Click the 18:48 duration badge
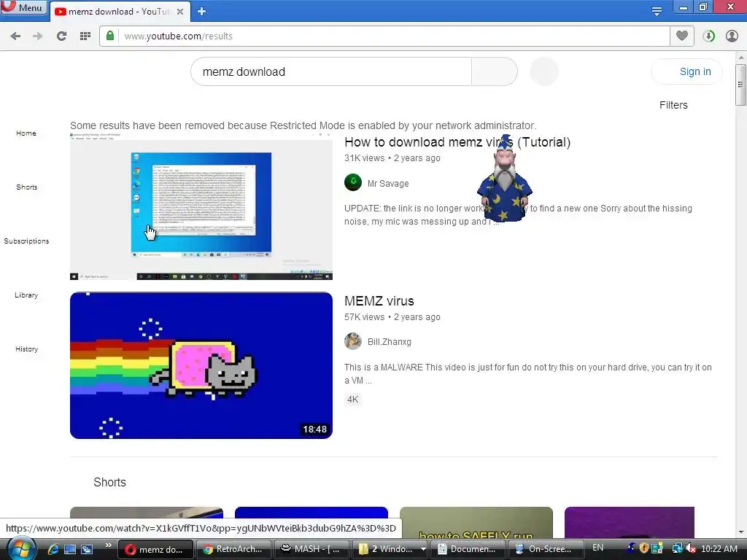Screen dimensions: 747x560 click(315, 429)
